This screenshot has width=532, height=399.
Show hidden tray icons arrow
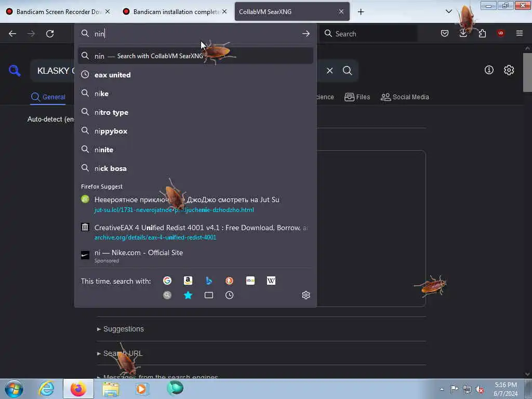[442, 390]
